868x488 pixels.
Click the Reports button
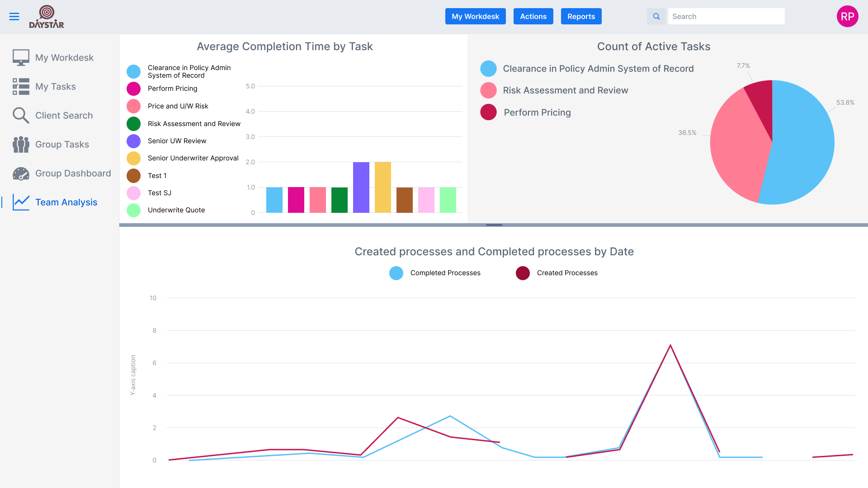click(581, 16)
